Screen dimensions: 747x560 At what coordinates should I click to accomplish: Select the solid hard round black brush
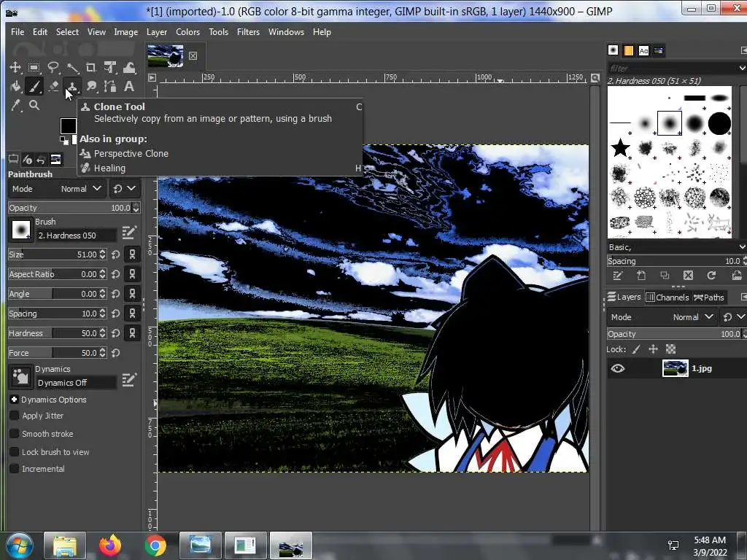(719, 123)
